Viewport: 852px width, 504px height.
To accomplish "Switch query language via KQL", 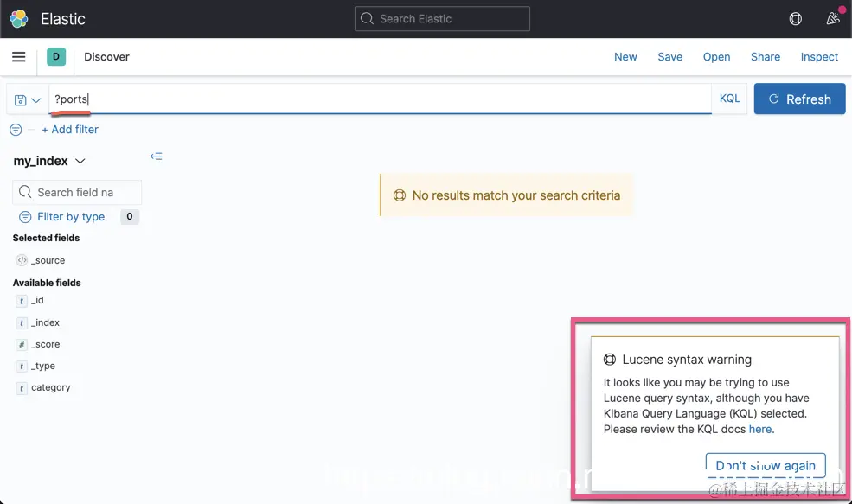I will 729,99.
